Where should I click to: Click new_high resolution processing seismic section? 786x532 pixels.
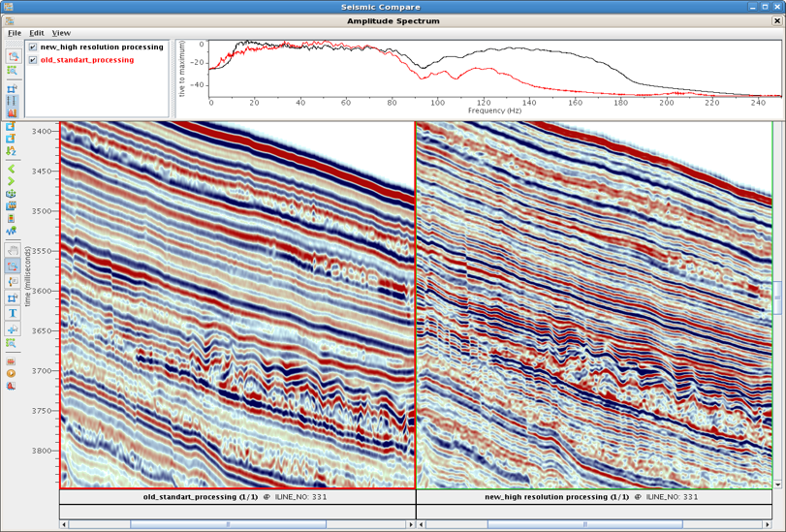click(594, 305)
